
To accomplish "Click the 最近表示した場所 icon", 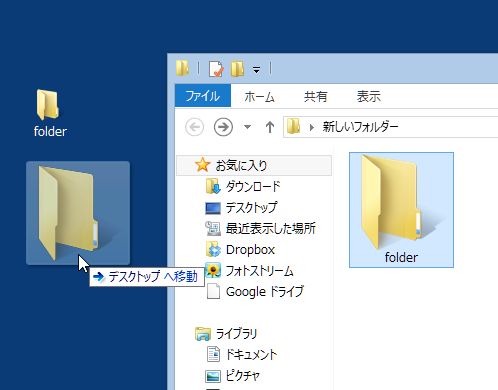I will pyautogui.click(x=213, y=229).
